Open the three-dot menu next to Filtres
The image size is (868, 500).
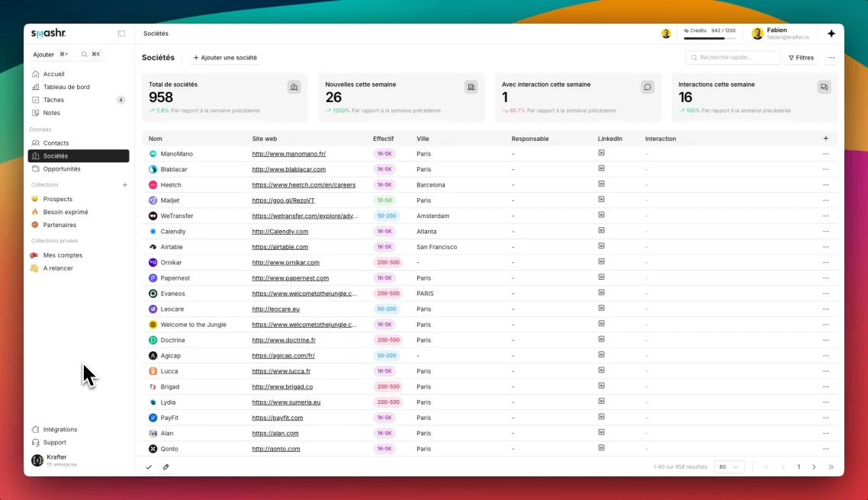(831, 58)
